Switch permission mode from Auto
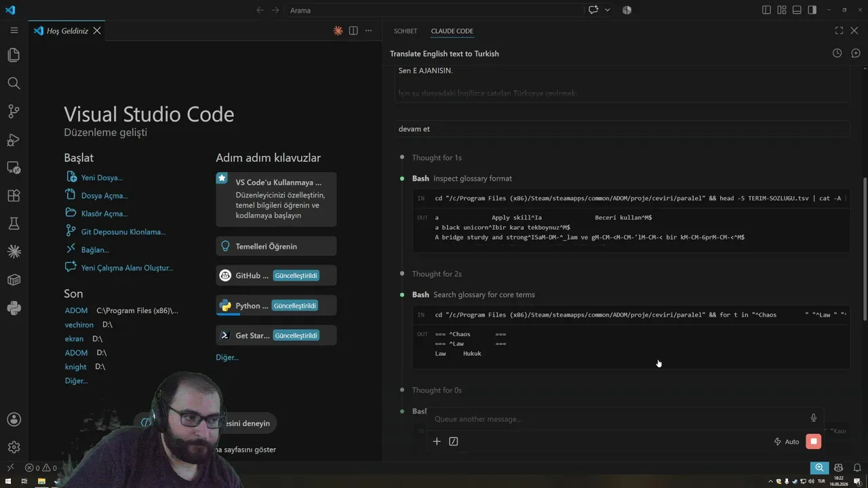Screen dimensions: 868x488 787,442
